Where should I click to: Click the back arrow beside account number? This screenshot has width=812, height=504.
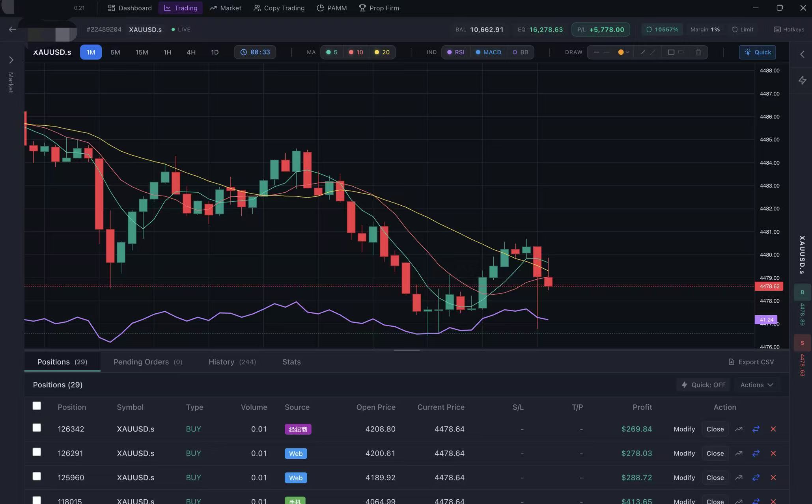[12, 30]
